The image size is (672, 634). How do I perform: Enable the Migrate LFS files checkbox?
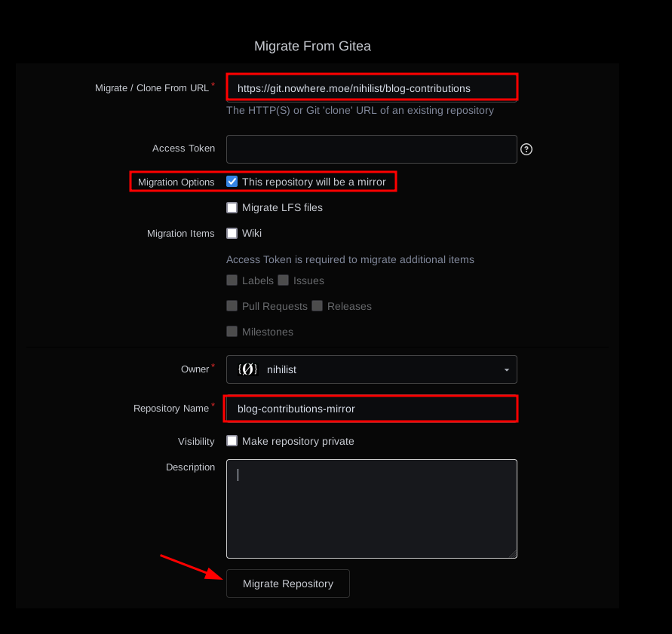click(232, 207)
